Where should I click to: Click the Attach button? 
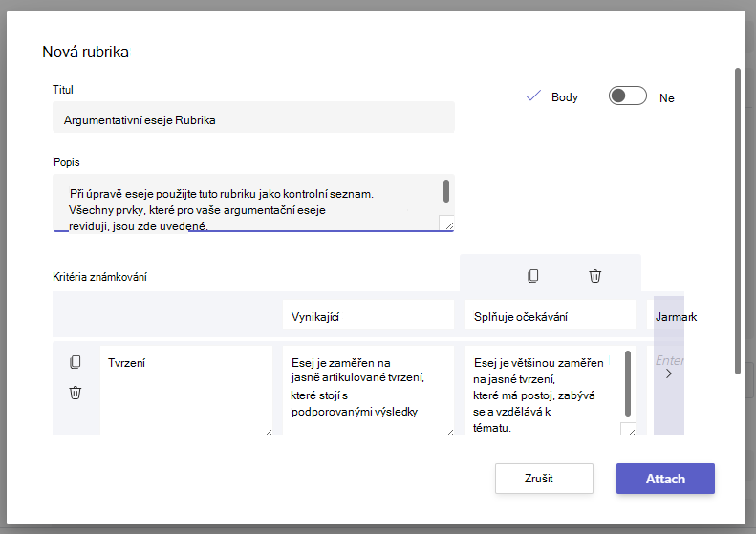tap(665, 479)
